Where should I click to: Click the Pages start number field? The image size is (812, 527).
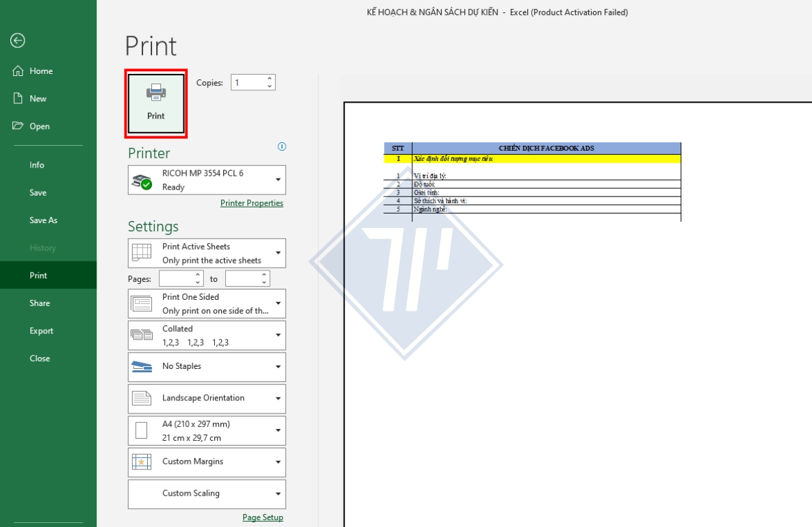click(x=177, y=279)
